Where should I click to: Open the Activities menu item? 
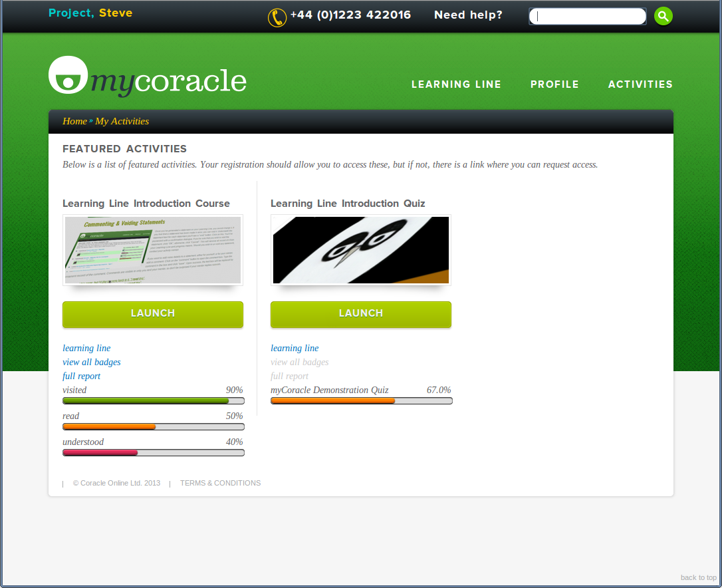pyautogui.click(x=640, y=84)
